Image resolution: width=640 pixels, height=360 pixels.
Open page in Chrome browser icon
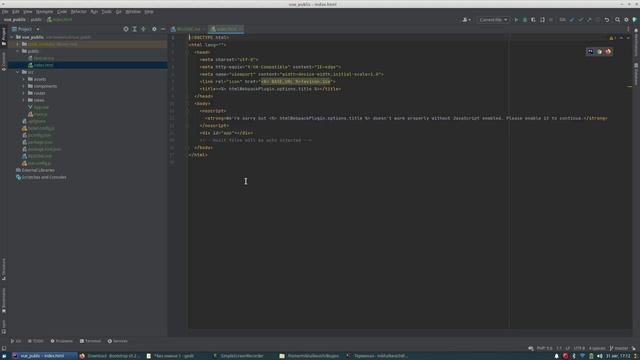click(599, 51)
